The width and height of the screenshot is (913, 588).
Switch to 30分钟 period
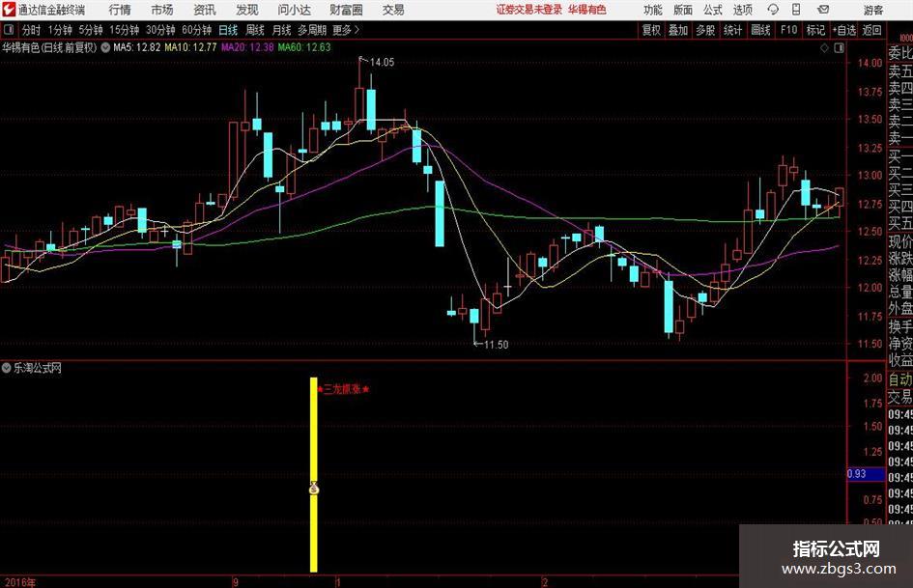point(160,30)
